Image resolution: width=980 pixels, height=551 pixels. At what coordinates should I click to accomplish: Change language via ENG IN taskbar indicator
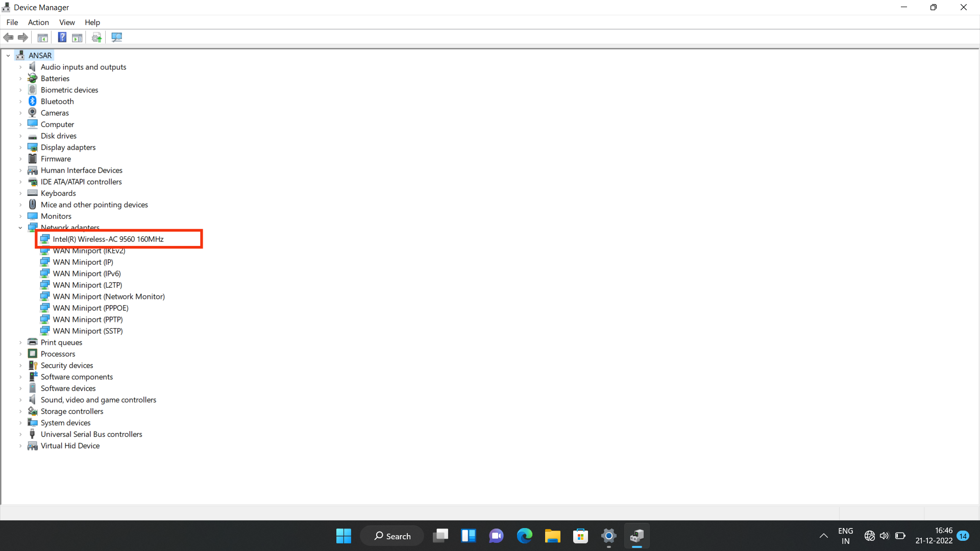(846, 536)
